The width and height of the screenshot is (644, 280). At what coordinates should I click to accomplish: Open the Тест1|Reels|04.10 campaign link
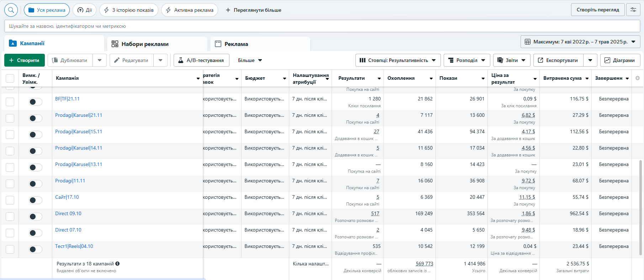pyautogui.click(x=74, y=246)
